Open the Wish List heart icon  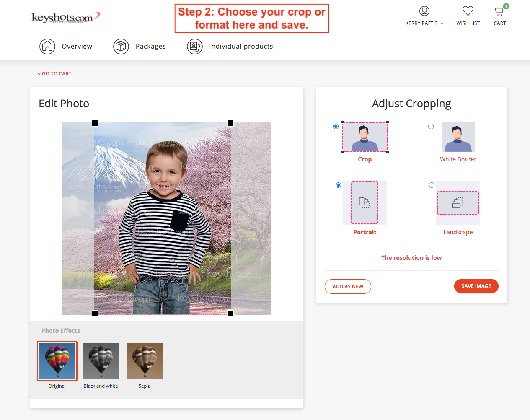click(x=468, y=11)
